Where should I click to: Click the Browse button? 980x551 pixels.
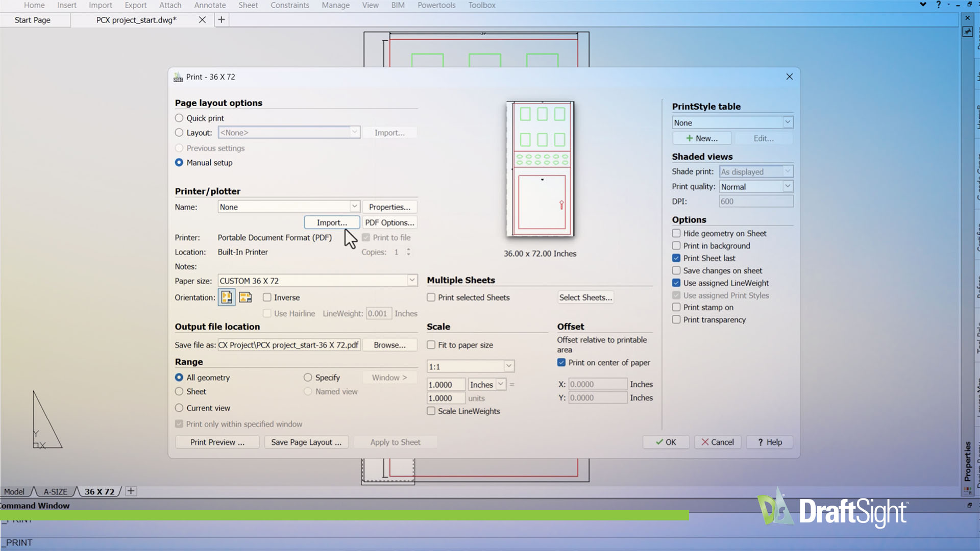click(x=389, y=345)
